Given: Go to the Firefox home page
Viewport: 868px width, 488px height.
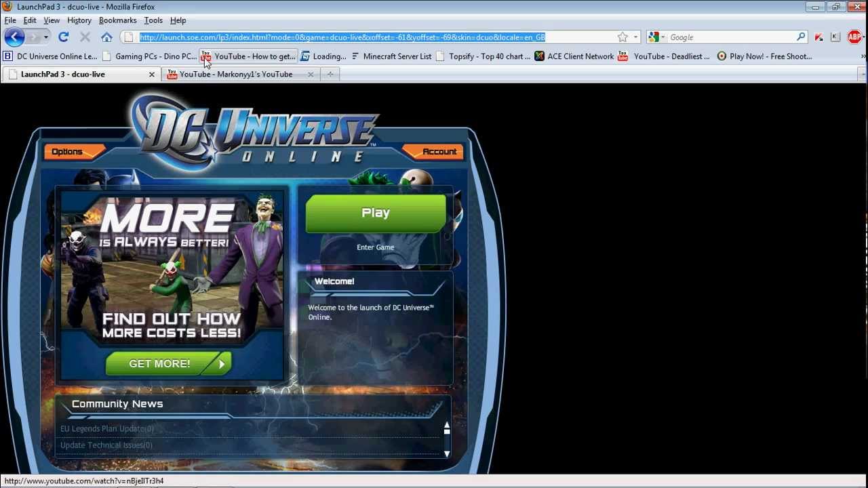Looking at the screenshot, I should click(x=106, y=37).
